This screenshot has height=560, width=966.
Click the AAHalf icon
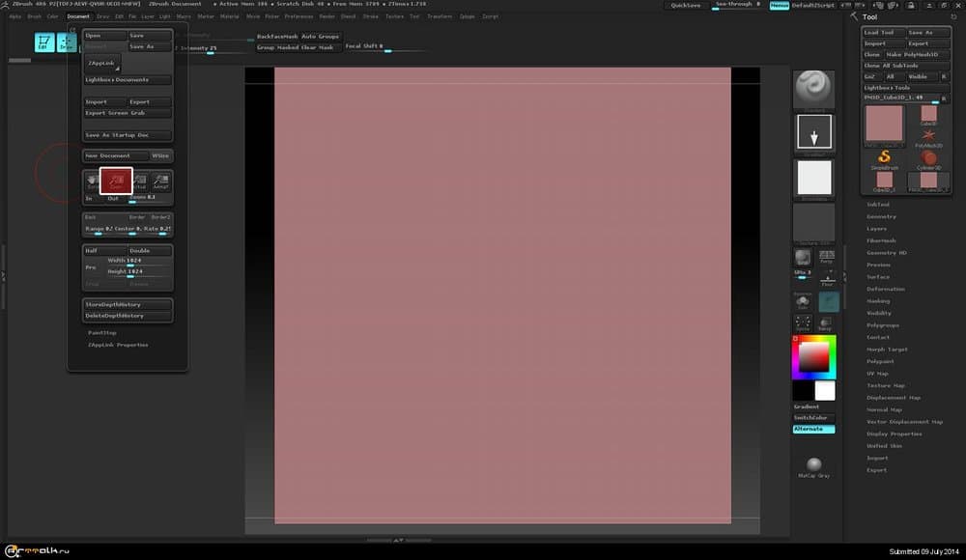[x=160, y=182]
